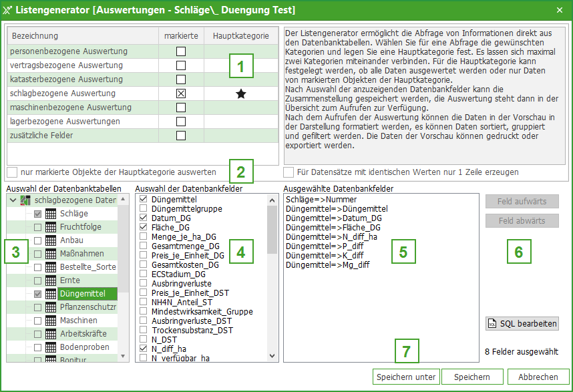Screen dimensions: 573x392
Task: Enable 'nur markierte Objekte der Hauptkategorie auswerten'
Action: [12, 172]
